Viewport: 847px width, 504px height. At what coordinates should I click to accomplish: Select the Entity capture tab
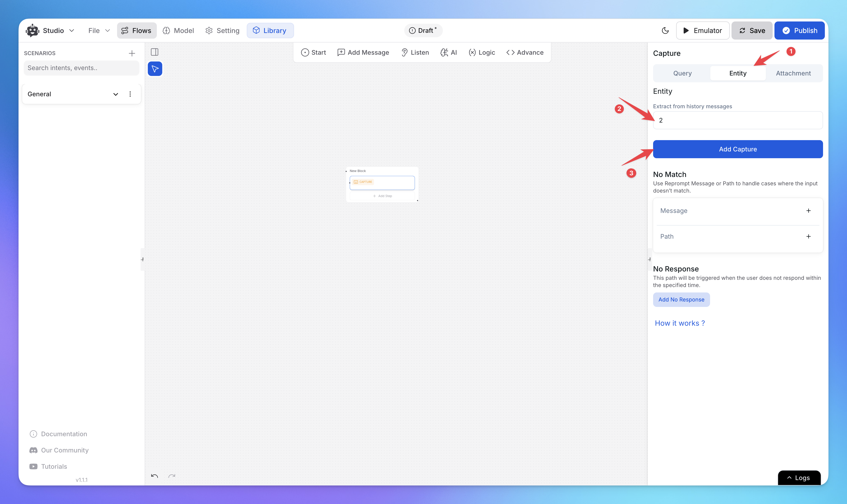point(738,73)
